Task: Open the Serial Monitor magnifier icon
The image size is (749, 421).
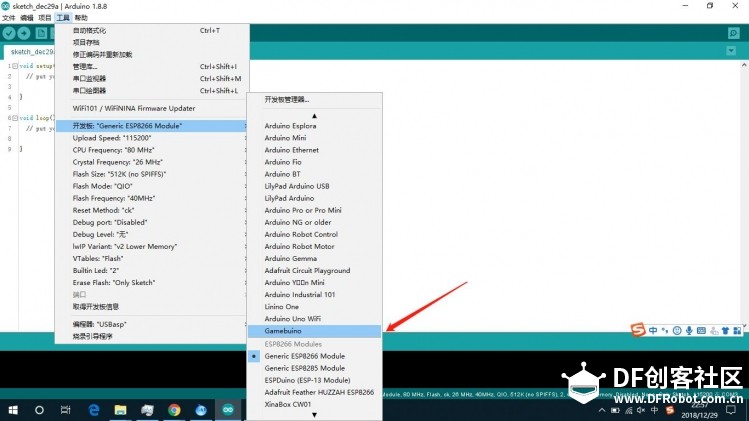Action: click(x=734, y=33)
